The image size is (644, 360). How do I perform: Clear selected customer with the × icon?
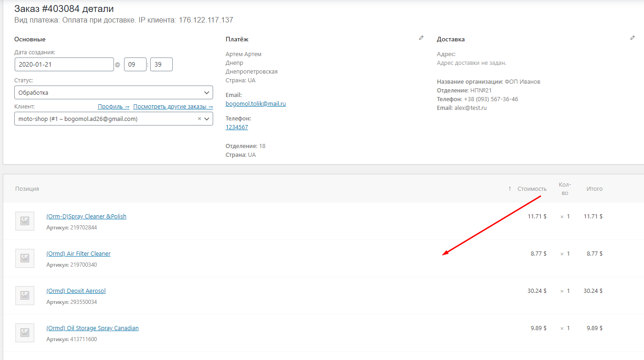click(x=199, y=119)
